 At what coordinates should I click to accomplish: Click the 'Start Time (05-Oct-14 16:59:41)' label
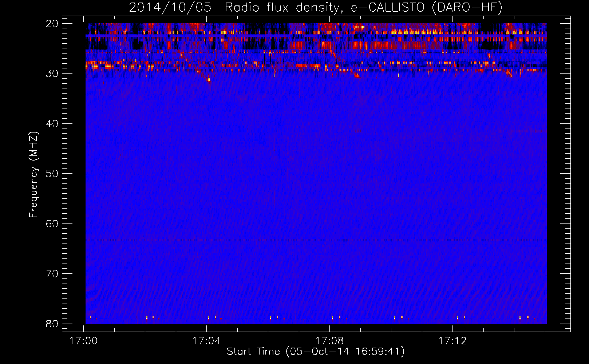tap(316, 352)
